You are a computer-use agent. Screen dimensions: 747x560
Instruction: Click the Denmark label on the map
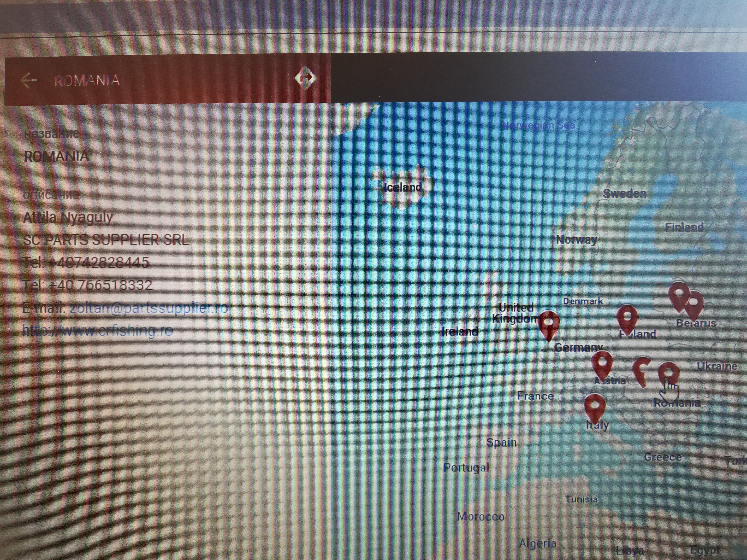point(583,301)
